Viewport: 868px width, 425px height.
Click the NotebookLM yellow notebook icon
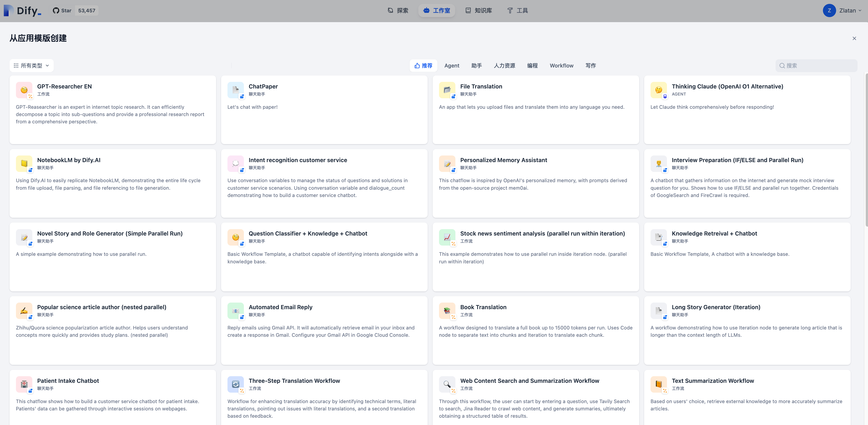point(24,163)
